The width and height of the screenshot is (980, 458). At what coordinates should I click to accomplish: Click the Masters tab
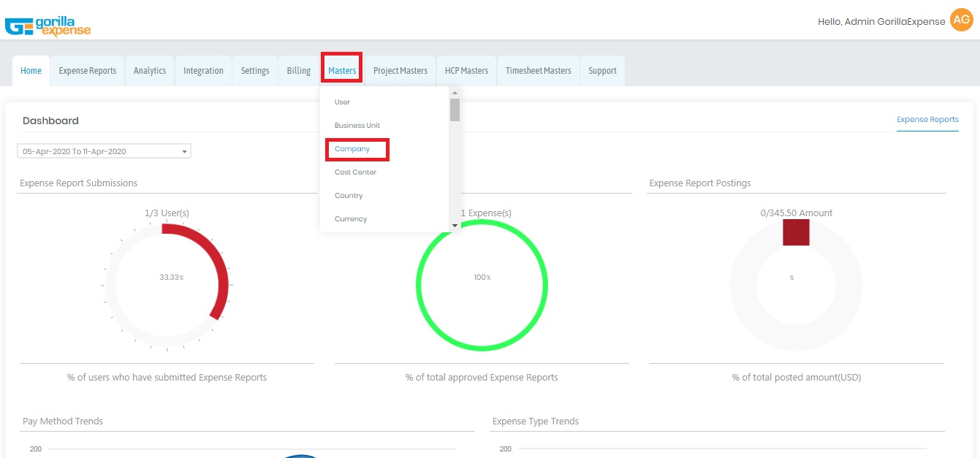point(342,71)
